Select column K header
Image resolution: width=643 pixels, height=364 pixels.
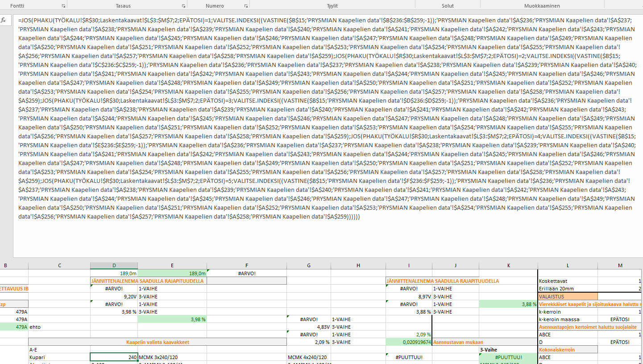click(x=509, y=265)
